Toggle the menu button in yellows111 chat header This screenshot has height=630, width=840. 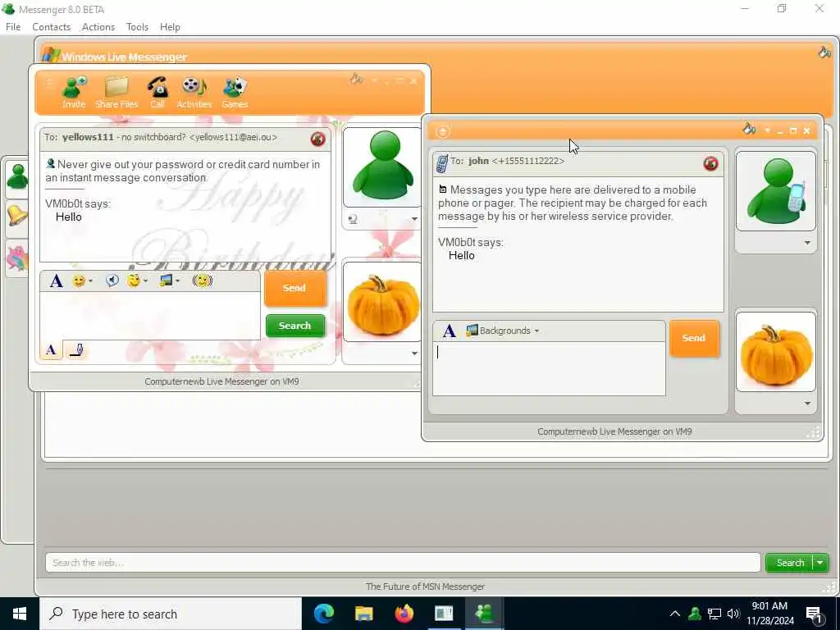click(x=50, y=83)
